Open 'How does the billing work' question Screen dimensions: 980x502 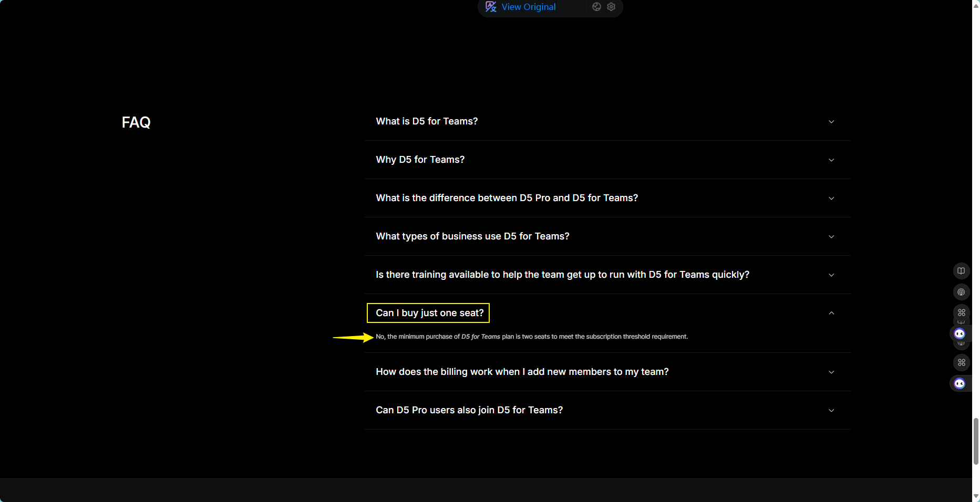tap(522, 372)
